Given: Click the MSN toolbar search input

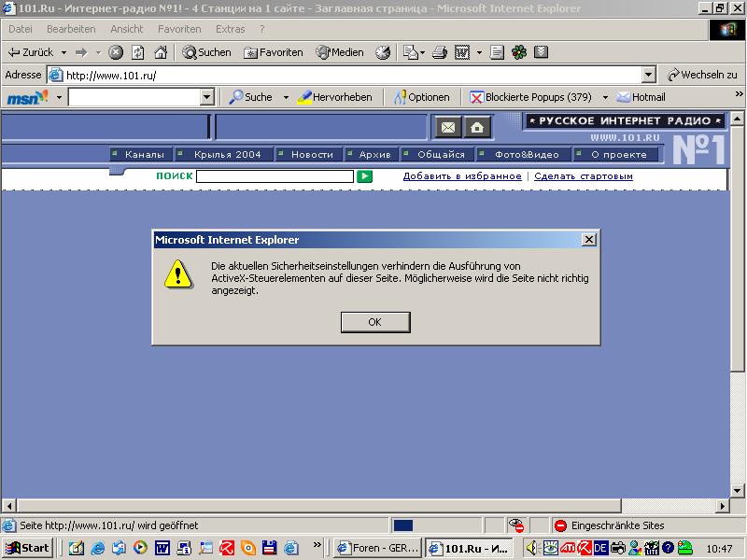Looking at the screenshot, I should [134, 97].
